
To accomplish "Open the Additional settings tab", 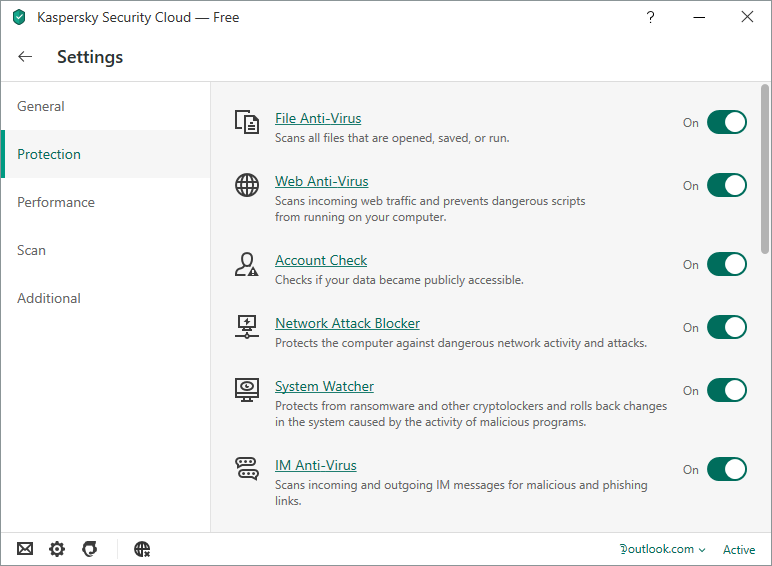I will click(x=105, y=298).
